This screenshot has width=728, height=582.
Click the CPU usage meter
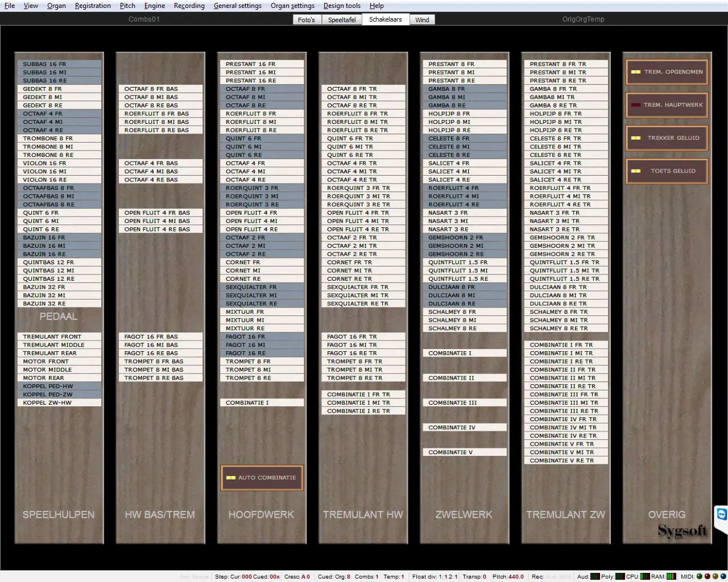click(645, 576)
